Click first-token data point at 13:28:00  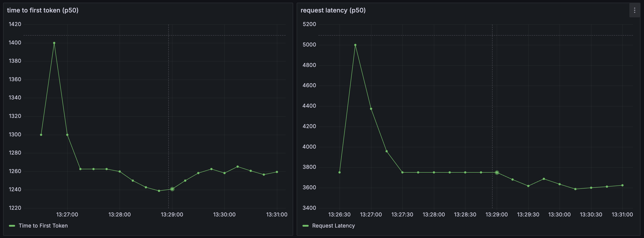(120, 172)
